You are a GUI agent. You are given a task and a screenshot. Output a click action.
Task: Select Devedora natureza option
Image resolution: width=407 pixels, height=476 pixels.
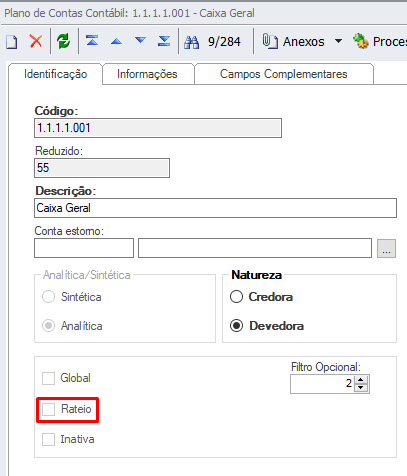[236, 326]
